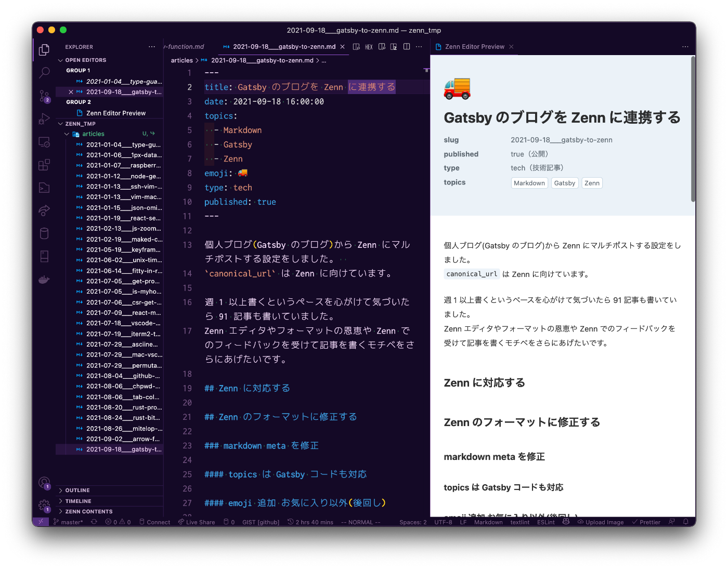Expand the ZENN CONTENTS section
The width and height of the screenshot is (728, 569).
(109, 511)
